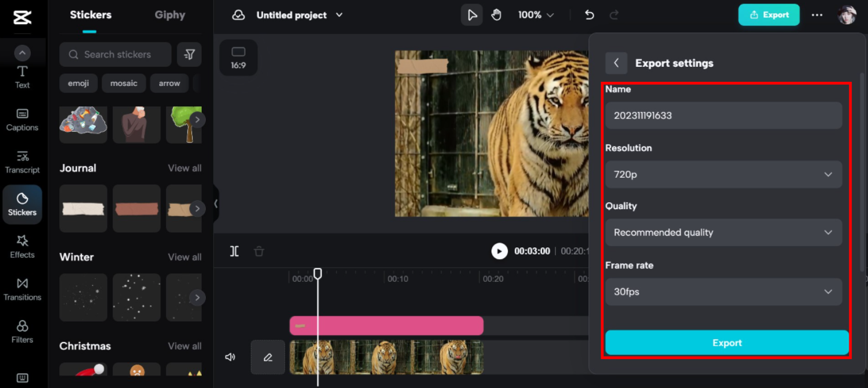Show more Journal stickers with arrow
The width and height of the screenshot is (868, 388).
click(x=198, y=209)
